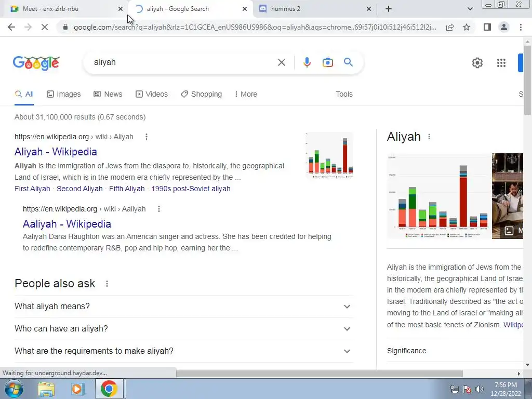Open the Aaliyah - Wikipedia result
This screenshot has width=532, height=399.
point(67,224)
